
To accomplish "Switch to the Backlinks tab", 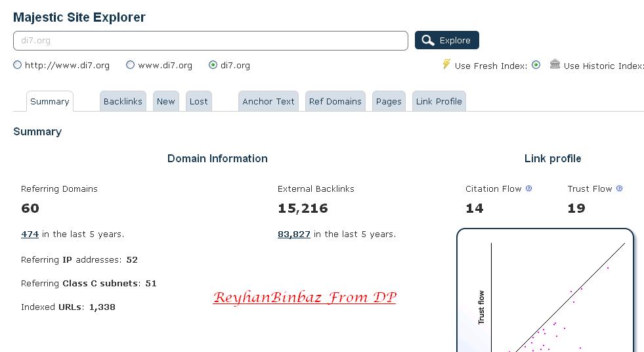I will click(x=123, y=101).
